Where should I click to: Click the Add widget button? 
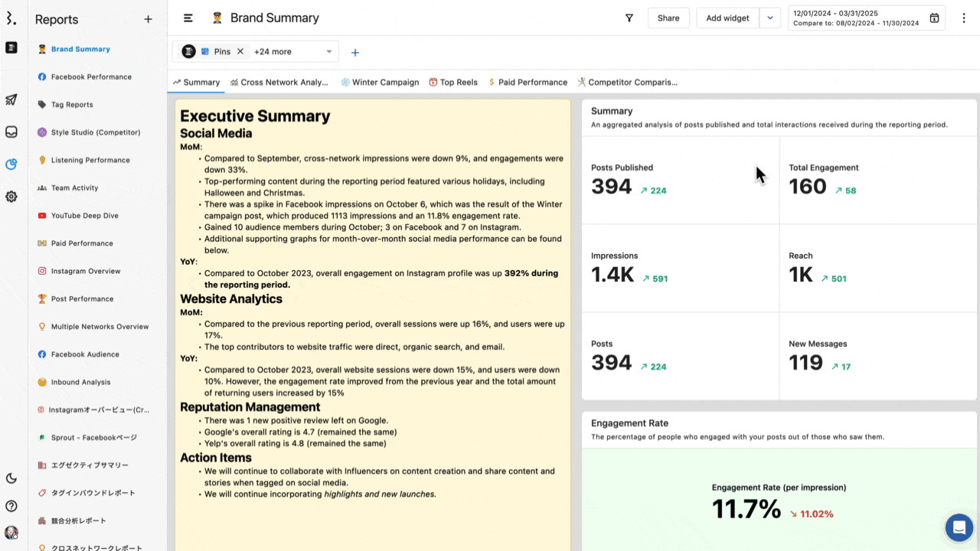click(x=727, y=18)
